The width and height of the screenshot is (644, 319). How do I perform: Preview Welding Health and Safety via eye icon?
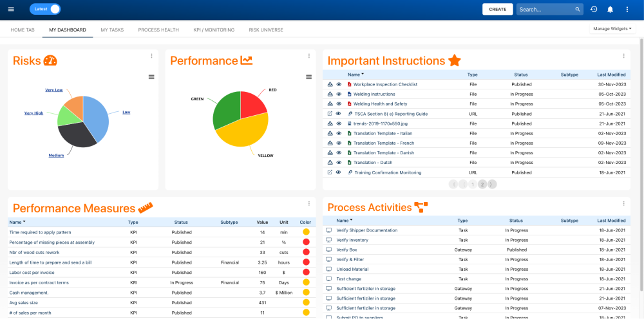coord(339,104)
